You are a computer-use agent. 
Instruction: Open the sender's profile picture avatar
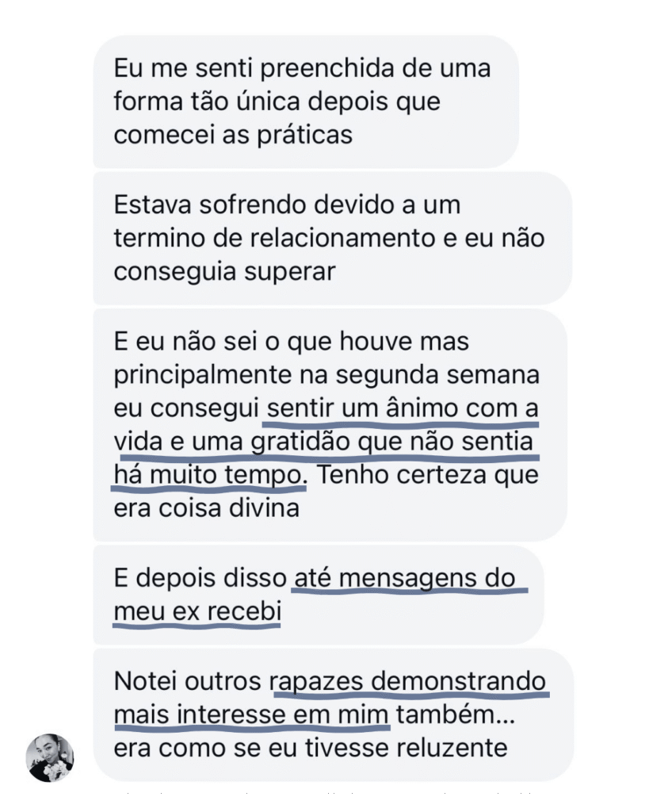coord(50,757)
